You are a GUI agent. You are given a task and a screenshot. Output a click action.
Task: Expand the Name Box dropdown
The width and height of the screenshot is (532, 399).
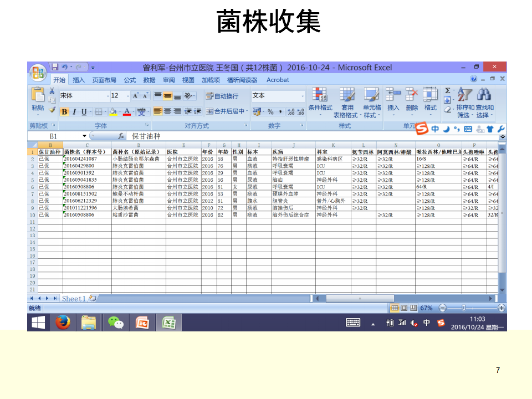(84, 136)
